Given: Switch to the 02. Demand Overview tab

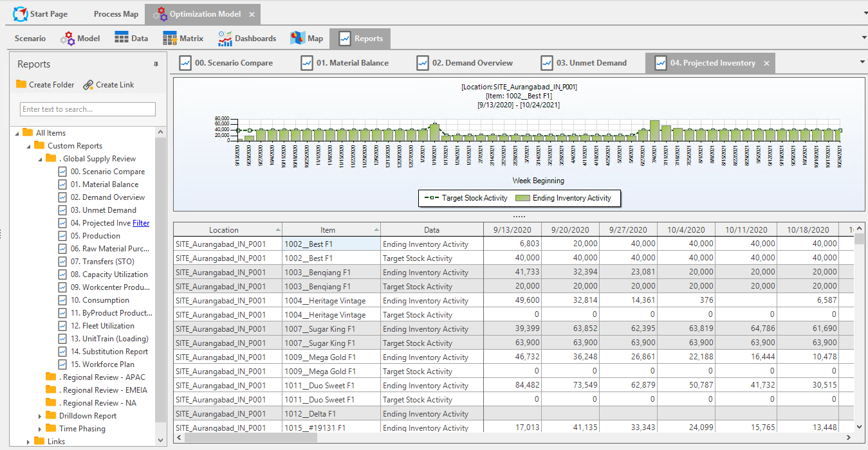Looking at the screenshot, I should coord(465,63).
